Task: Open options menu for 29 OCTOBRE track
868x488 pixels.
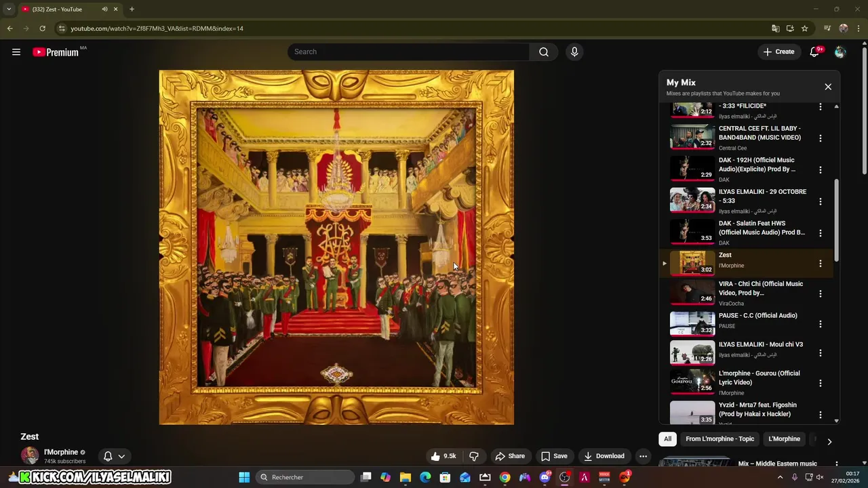Action: tap(820, 201)
